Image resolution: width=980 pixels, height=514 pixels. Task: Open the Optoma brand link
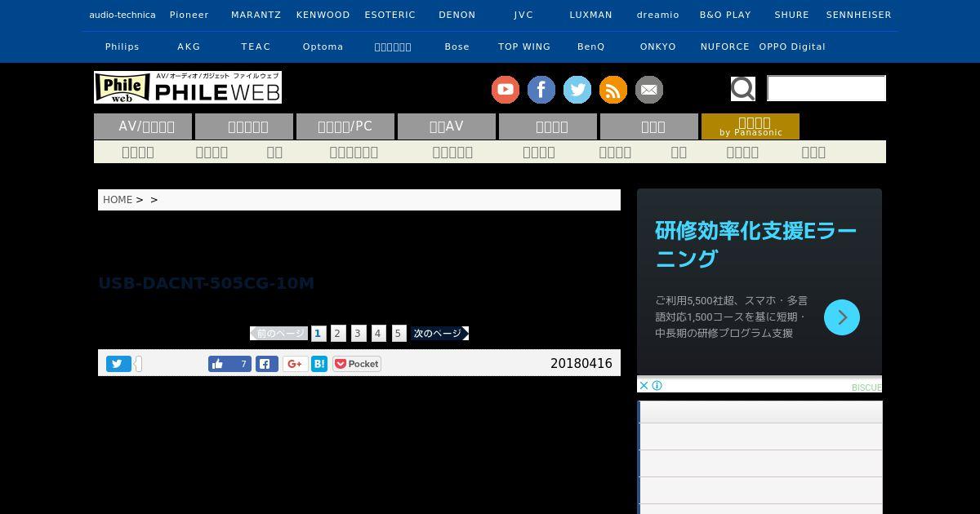point(323,47)
